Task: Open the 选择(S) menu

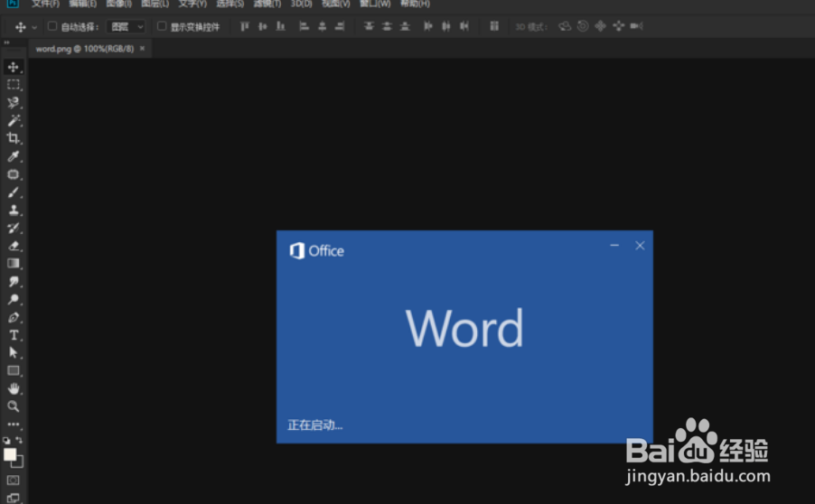Action: click(230, 4)
